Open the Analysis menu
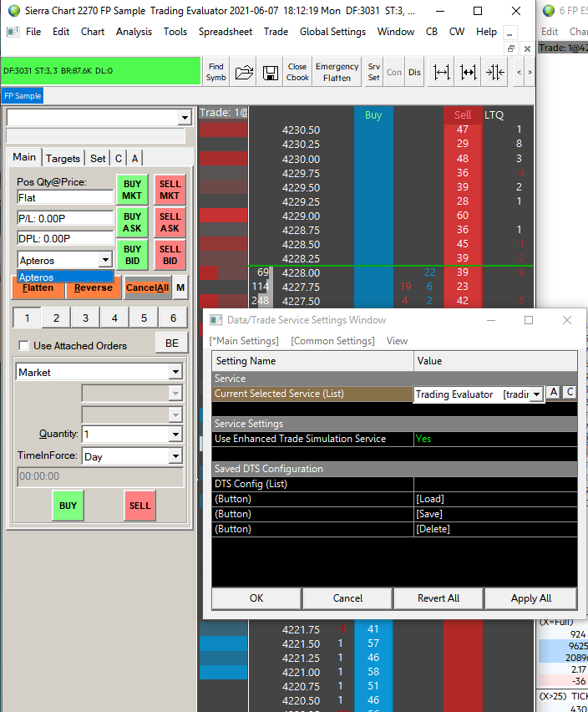Viewport: 588px width, 712px height. pos(134,32)
